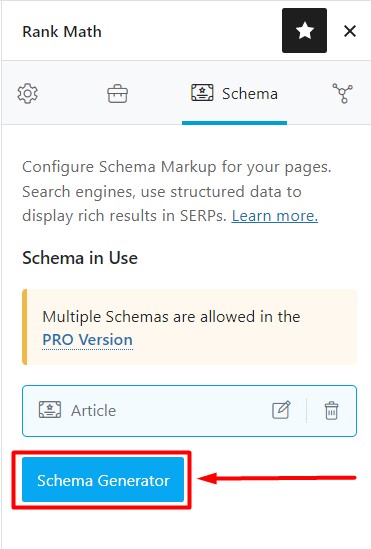The image size is (371, 549).
Task: Click the Rank Math panel title
Action: [x=62, y=32]
